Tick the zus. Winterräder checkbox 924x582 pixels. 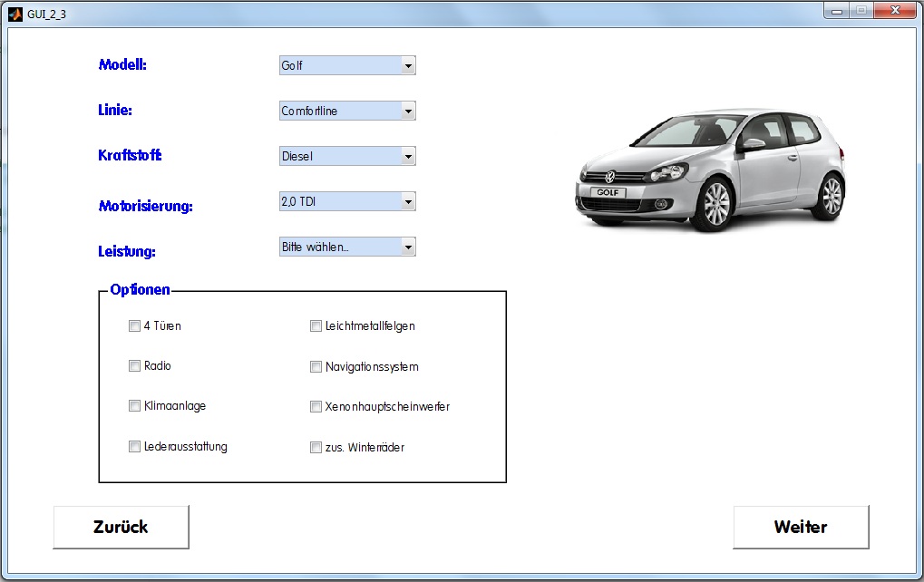click(316, 447)
